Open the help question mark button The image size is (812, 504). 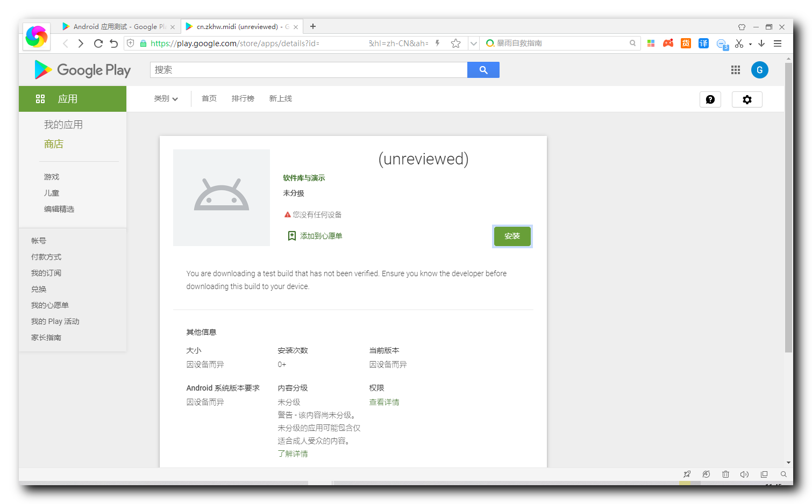(x=710, y=99)
